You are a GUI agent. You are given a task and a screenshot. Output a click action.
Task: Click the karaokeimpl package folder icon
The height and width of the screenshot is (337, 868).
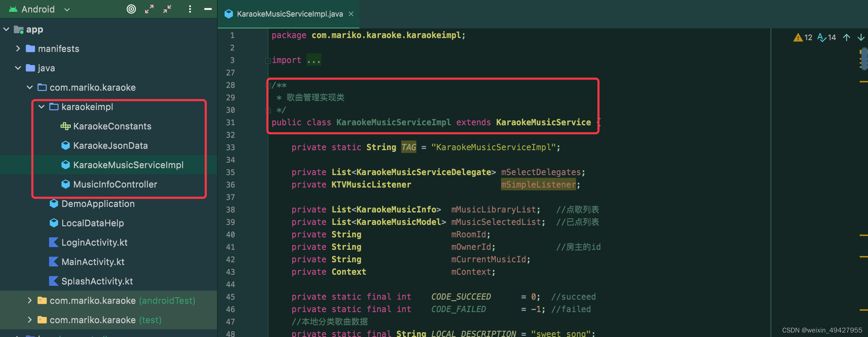[x=54, y=107]
